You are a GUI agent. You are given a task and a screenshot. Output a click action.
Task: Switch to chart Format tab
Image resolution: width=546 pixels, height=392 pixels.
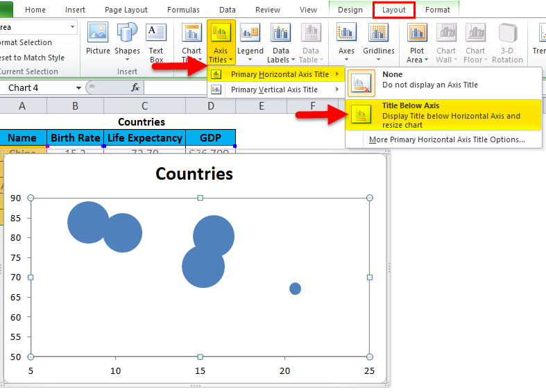tap(437, 10)
